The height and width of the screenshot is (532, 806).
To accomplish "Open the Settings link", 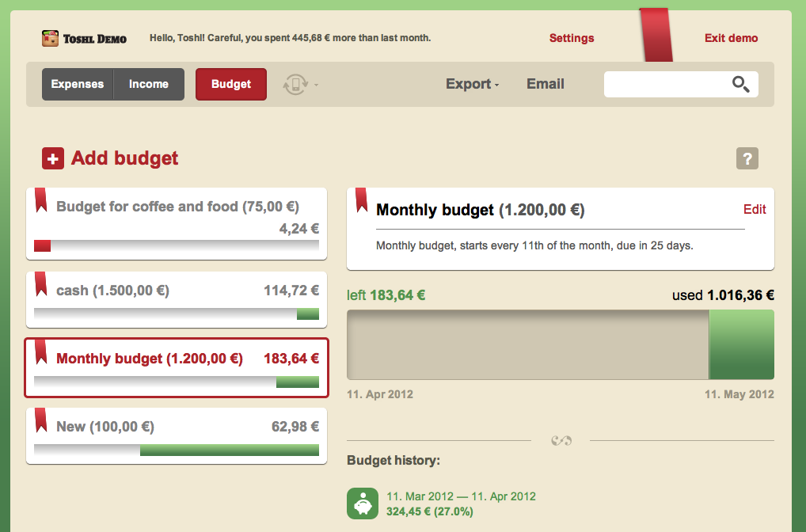I will 572,38.
